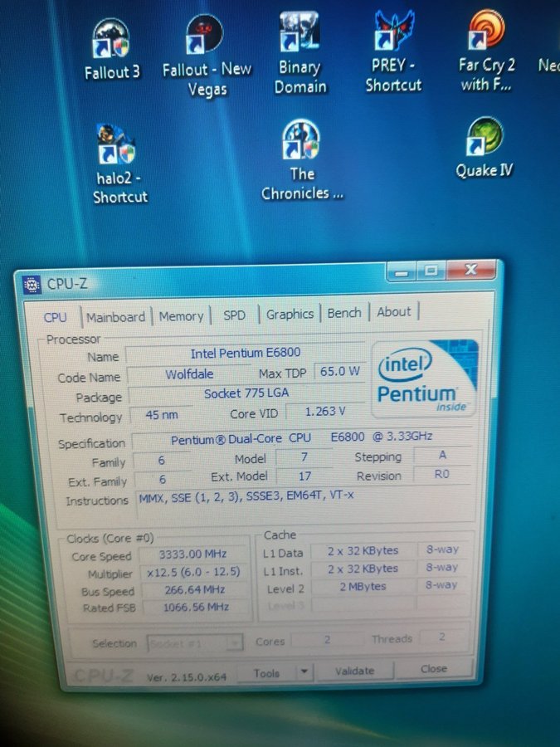Expand the Tools dropdown arrow
The image size is (560, 747).
[304, 672]
